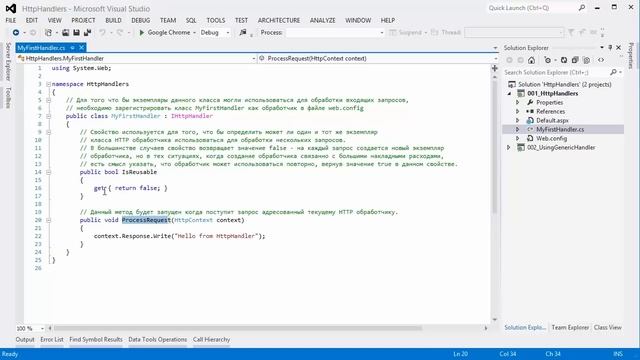Click Pending Changes Filter icon in Solution Explorer
The height and width of the screenshot is (360, 640).
(x=547, y=60)
